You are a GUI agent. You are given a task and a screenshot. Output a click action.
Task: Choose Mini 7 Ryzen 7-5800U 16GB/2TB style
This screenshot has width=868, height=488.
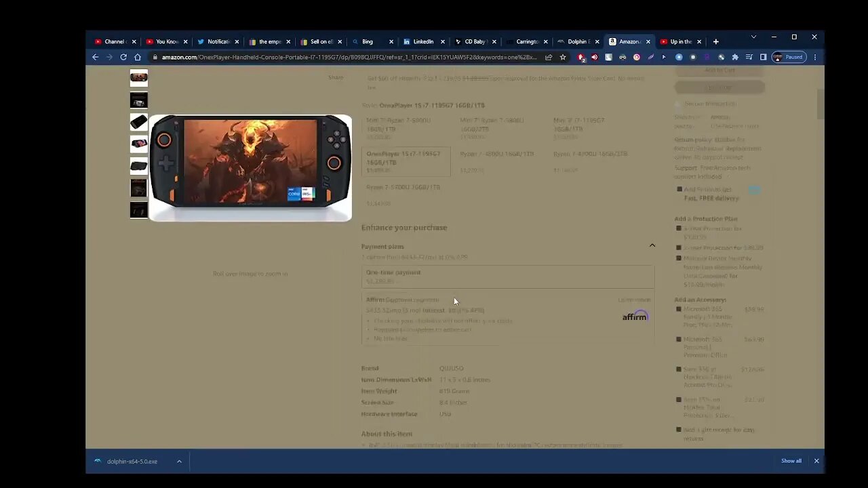[x=498, y=127]
